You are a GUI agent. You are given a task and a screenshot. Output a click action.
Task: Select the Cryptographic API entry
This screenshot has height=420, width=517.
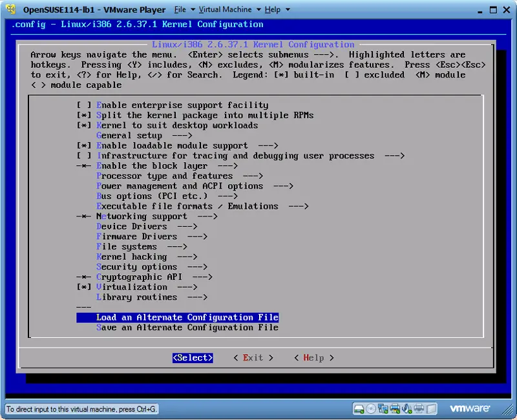[x=144, y=277]
